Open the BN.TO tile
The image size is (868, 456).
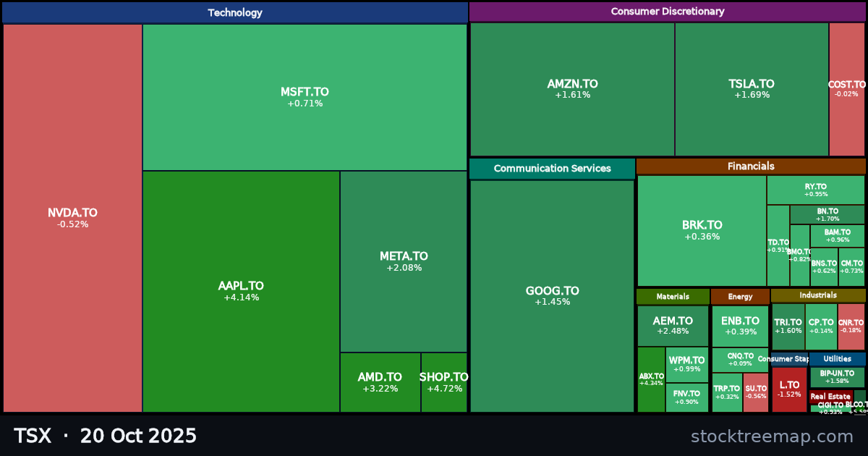[827, 214]
